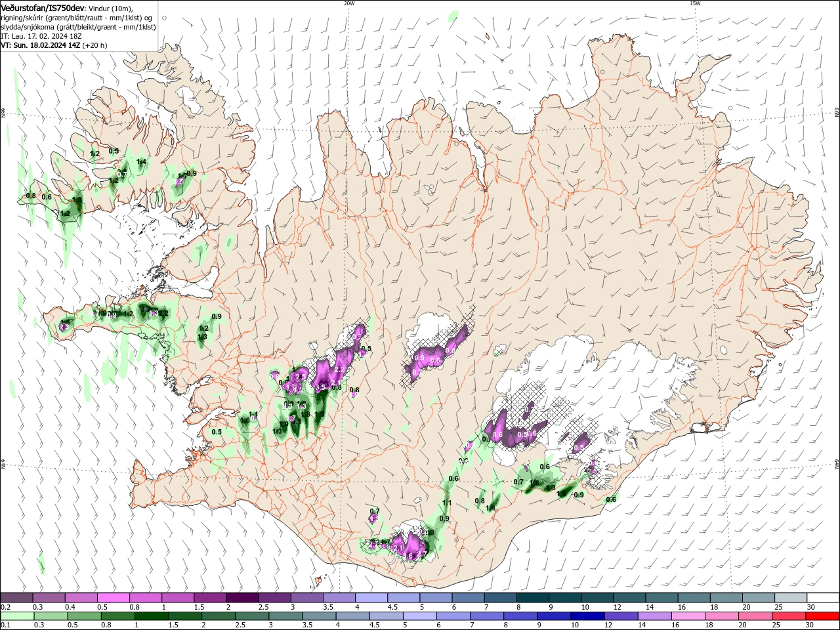
Task: Click the lavender swatch labeled 4 in upper legend
Action: [x=371, y=598]
